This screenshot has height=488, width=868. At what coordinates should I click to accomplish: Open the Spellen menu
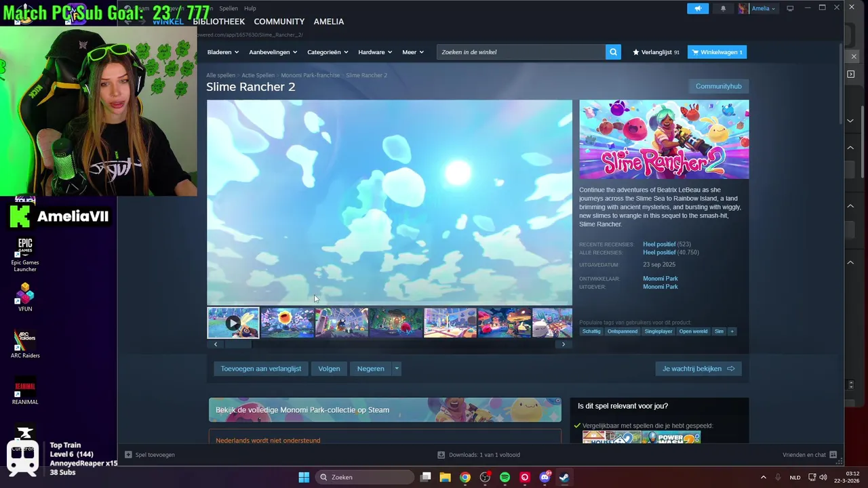coord(229,8)
